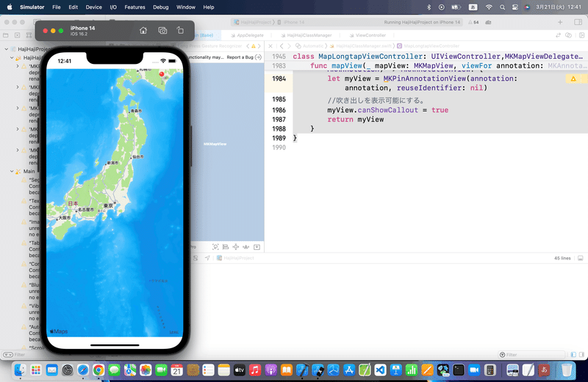Screen dimensions: 588x382
Task: Toggle code review arrows icon in editor
Action: pos(558,35)
